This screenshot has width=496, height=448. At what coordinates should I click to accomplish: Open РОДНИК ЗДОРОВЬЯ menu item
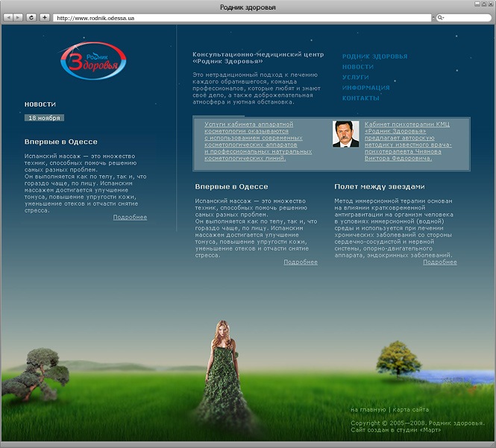coord(375,56)
